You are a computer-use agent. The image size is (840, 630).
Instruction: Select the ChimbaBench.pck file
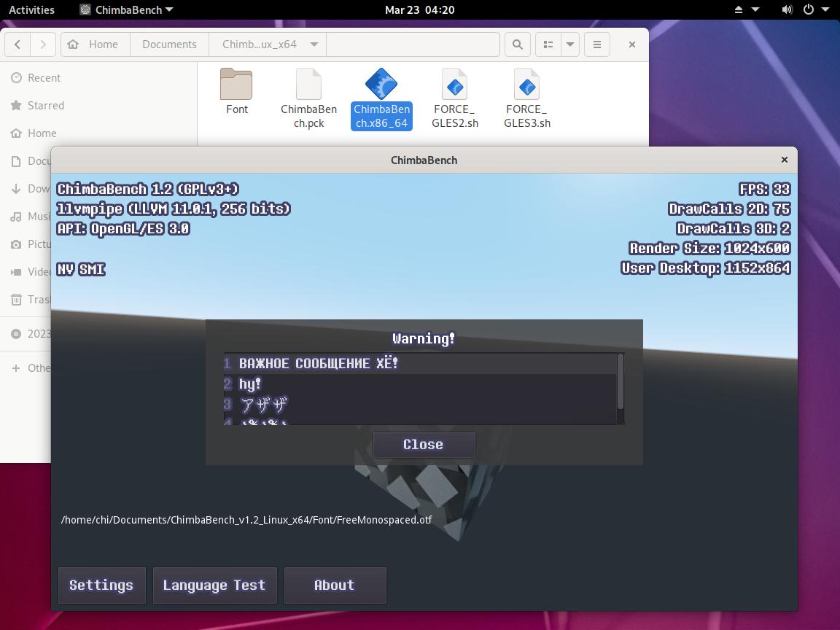click(x=308, y=98)
